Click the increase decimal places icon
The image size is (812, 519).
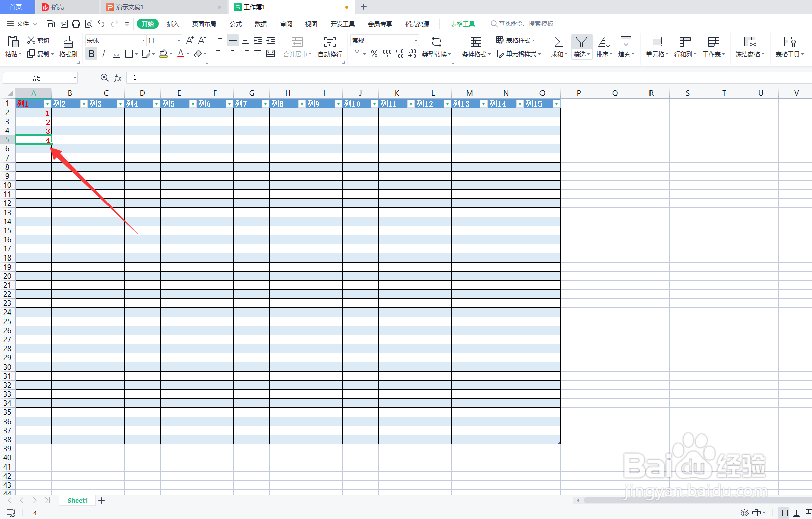pos(400,54)
